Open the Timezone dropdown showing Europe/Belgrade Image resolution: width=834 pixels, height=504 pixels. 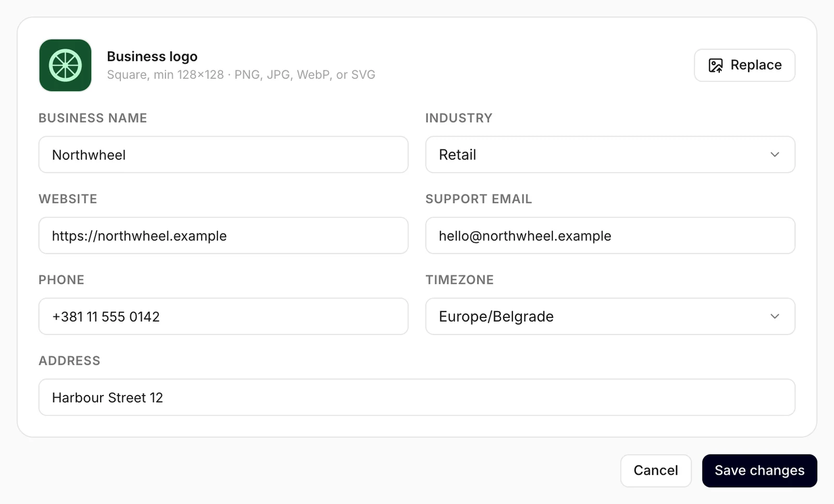pyautogui.click(x=610, y=316)
